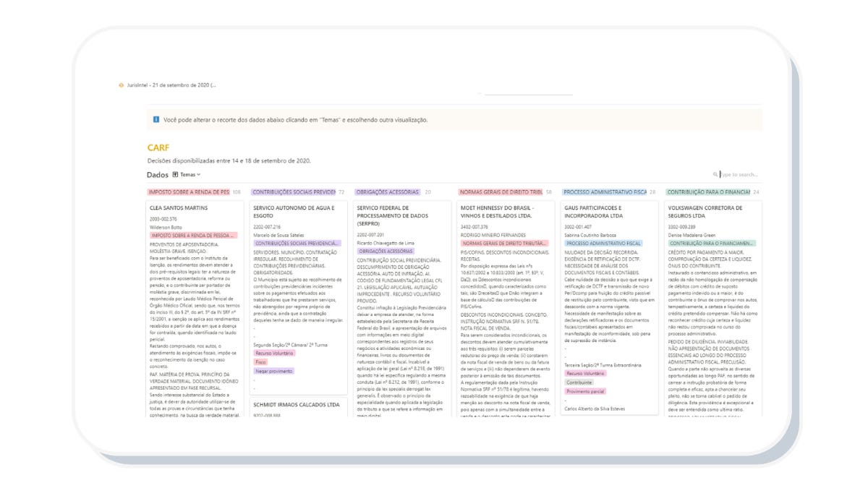Click case number 2202-007.201
This screenshot has height=488, width=868.
point(370,234)
